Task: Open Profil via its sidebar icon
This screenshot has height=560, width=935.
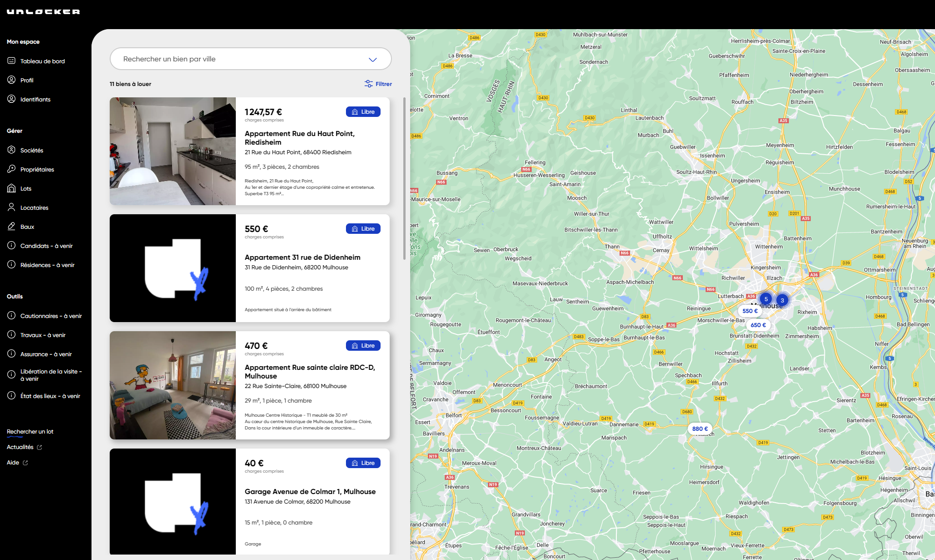Action: tap(11, 80)
